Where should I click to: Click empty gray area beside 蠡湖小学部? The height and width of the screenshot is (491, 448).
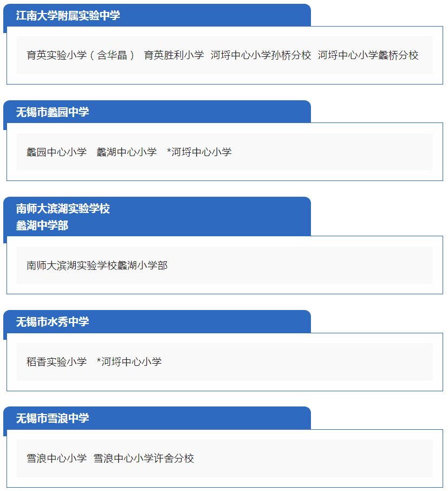301,265
